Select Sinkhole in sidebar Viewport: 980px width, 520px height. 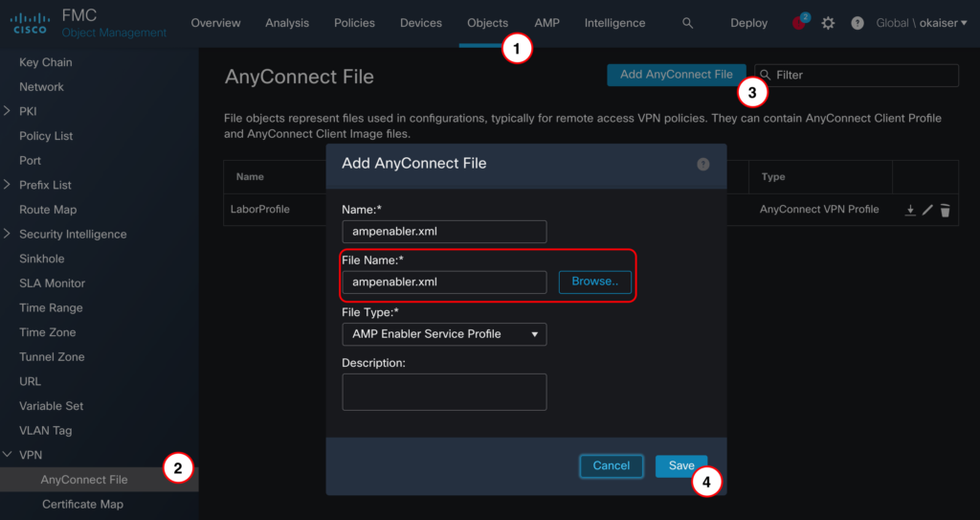[x=41, y=259]
